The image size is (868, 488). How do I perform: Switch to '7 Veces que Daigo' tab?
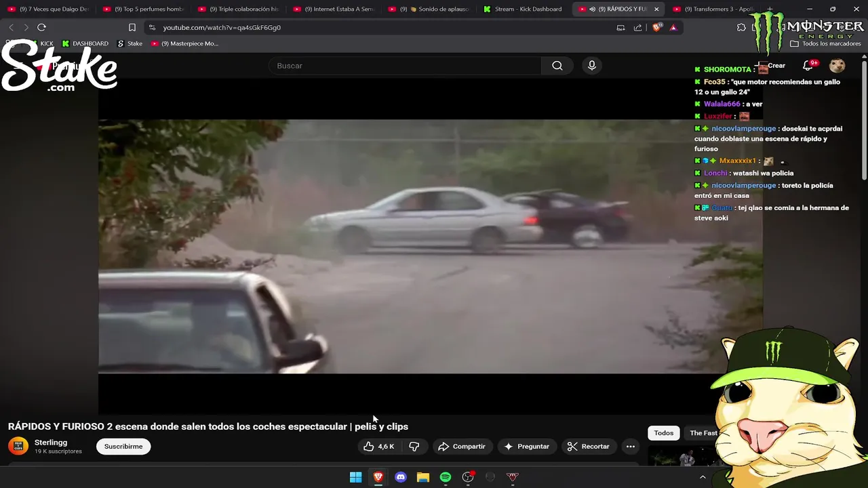[49, 9]
